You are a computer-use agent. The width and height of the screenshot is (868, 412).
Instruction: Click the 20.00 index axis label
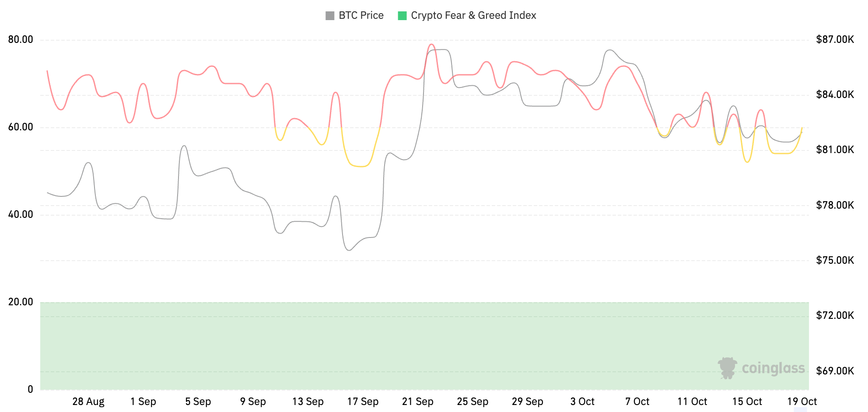21,302
